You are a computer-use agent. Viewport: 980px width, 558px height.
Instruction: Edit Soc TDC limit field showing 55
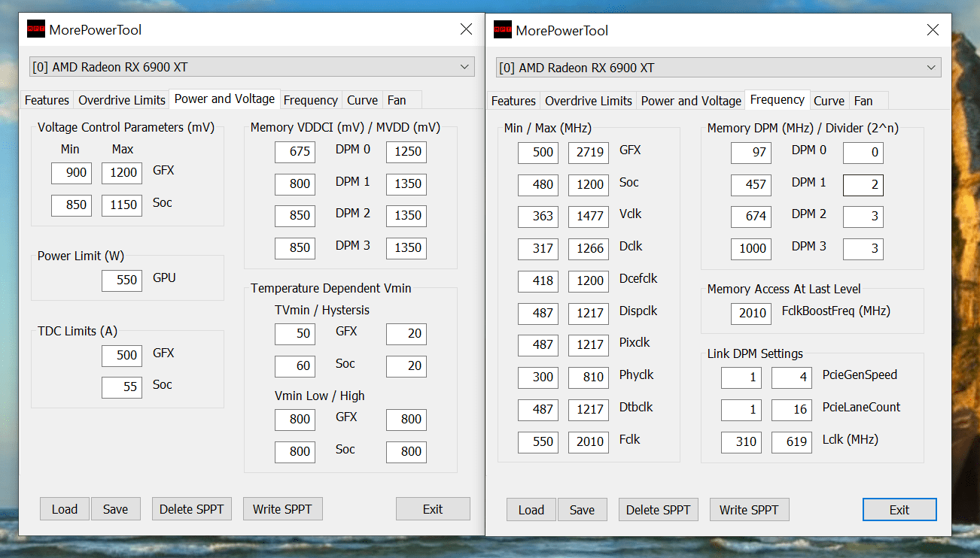click(x=122, y=387)
